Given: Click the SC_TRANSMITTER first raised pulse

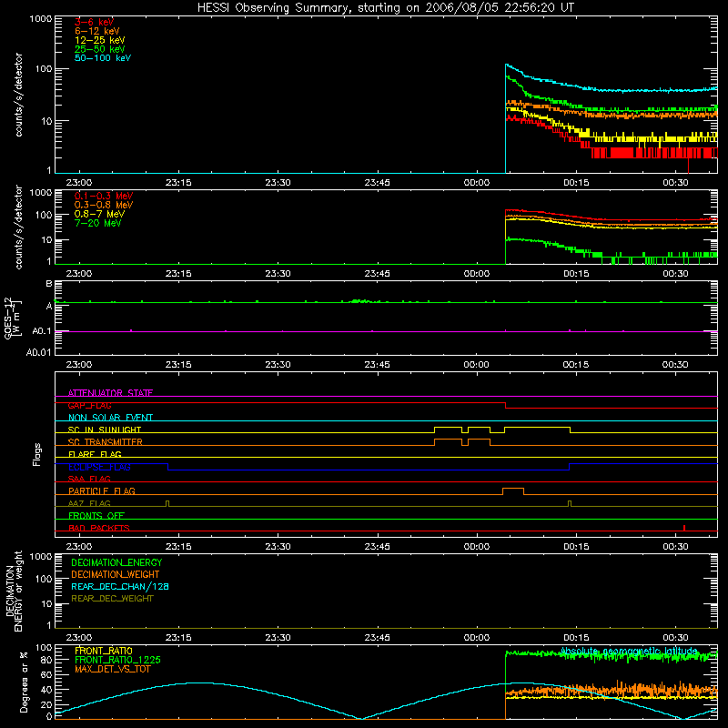Looking at the screenshot, I should pos(448,441).
